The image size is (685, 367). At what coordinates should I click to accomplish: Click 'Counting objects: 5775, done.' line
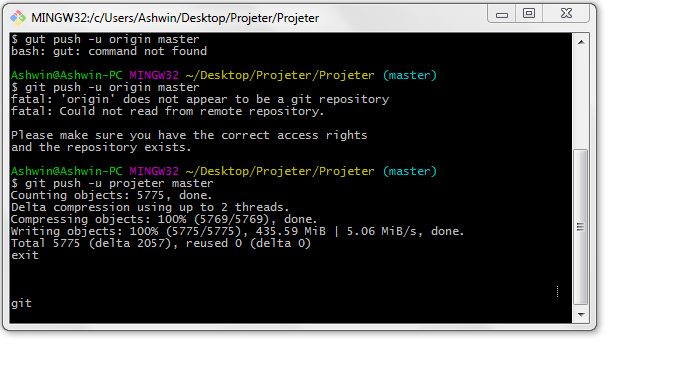(111, 195)
